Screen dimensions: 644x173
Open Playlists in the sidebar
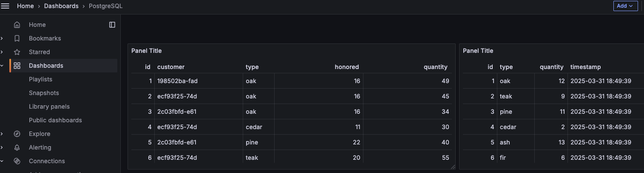click(x=40, y=79)
